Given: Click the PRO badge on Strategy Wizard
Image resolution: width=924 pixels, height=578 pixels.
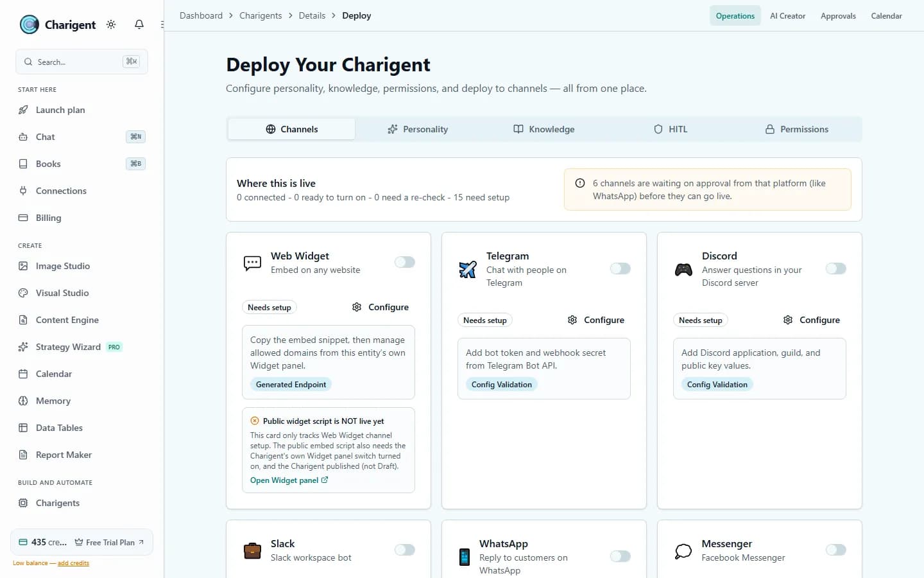Looking at the screenshot, I should click(x=114, y=347).
